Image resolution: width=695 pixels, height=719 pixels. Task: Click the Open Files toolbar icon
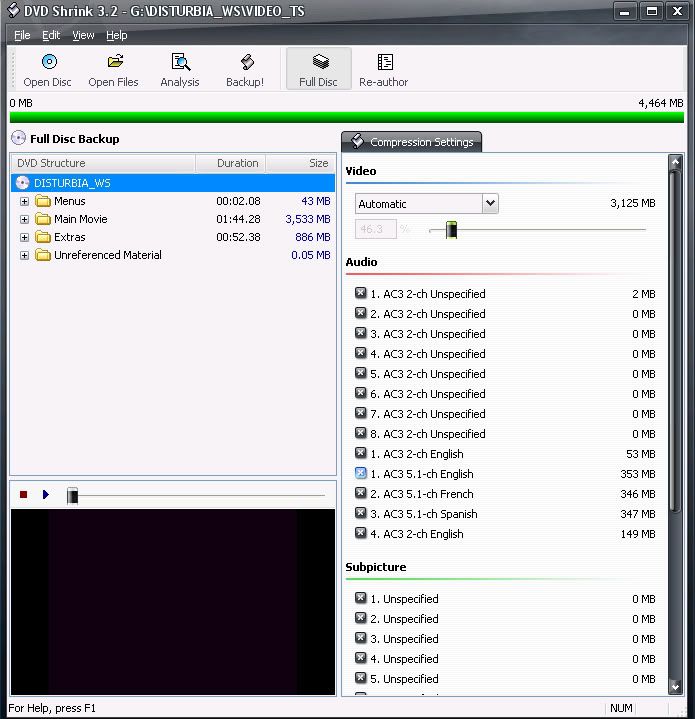coord(115,61)
